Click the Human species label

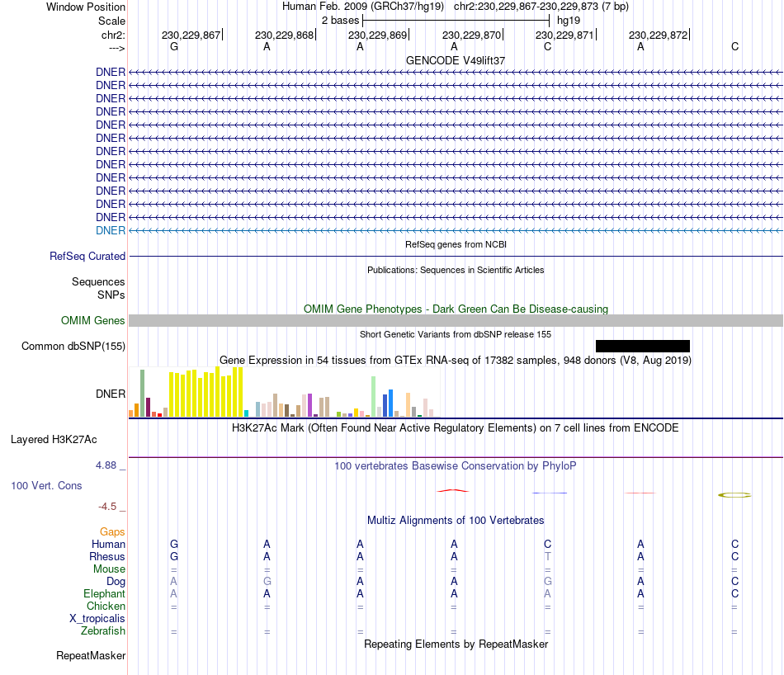point(108,544)
